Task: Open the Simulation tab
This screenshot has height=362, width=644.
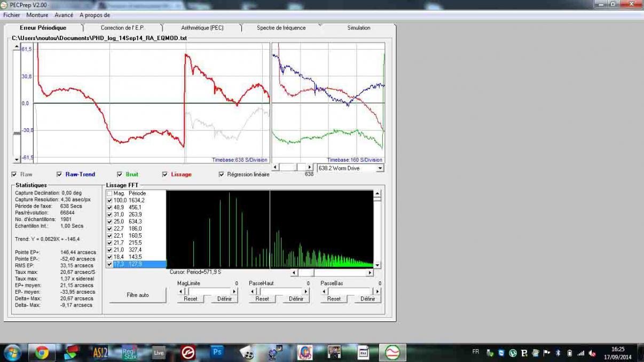Action: pos(359,28)
